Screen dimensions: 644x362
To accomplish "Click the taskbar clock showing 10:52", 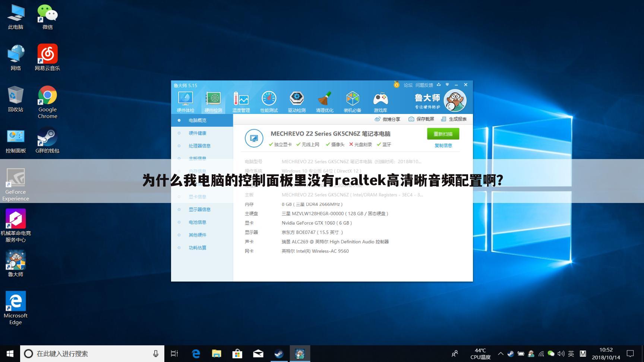I will click(606, 353).
